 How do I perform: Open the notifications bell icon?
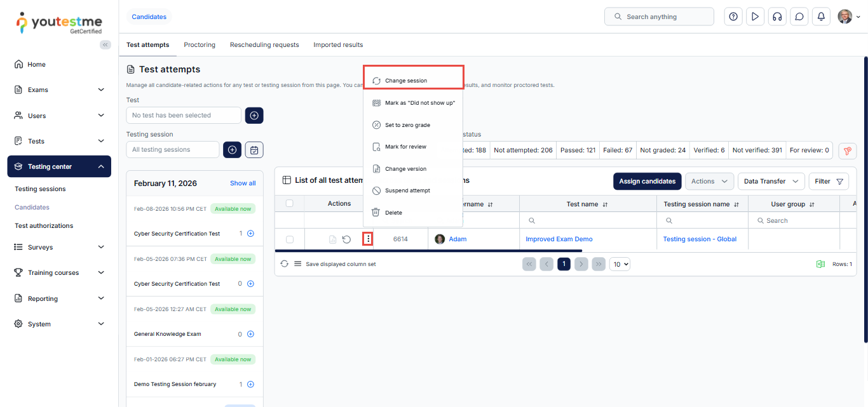pos(821,17)
